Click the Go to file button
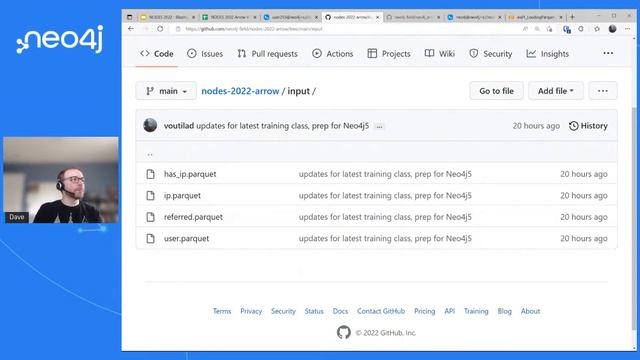This screenshot has height=360, width=640. (x=496, y=91)
